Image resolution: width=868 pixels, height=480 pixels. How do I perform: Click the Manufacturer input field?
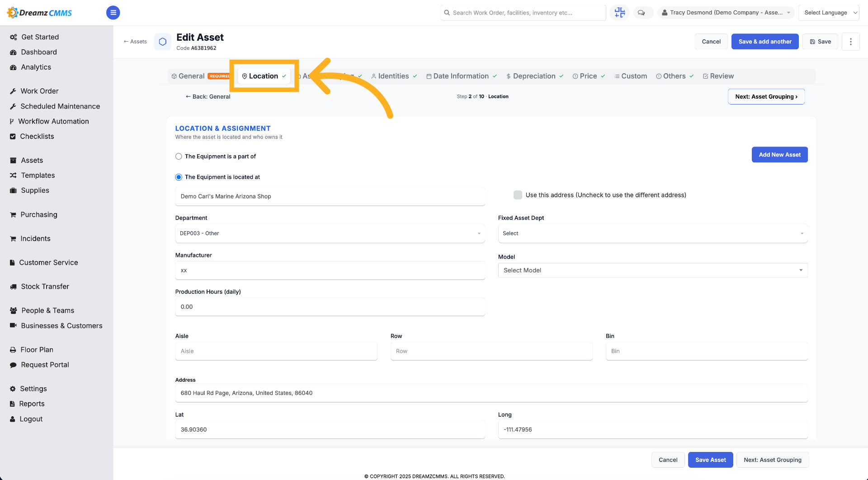[330, 271]
